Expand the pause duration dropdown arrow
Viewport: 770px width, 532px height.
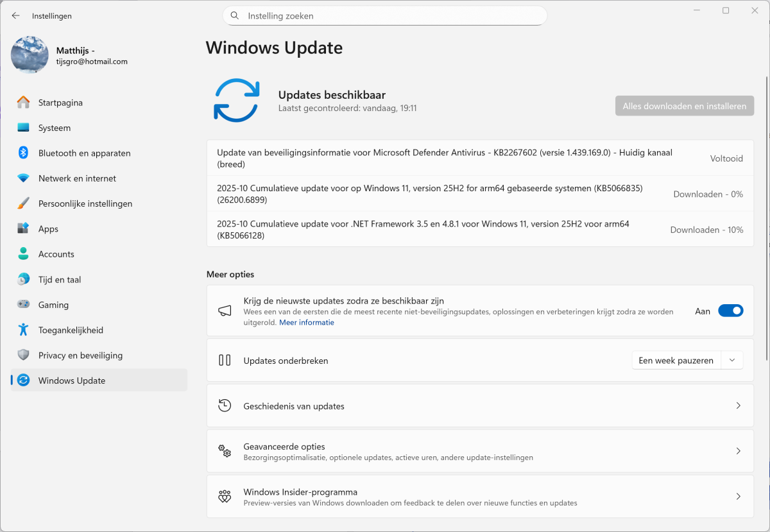pyautogui.click(x=732, y=361)
